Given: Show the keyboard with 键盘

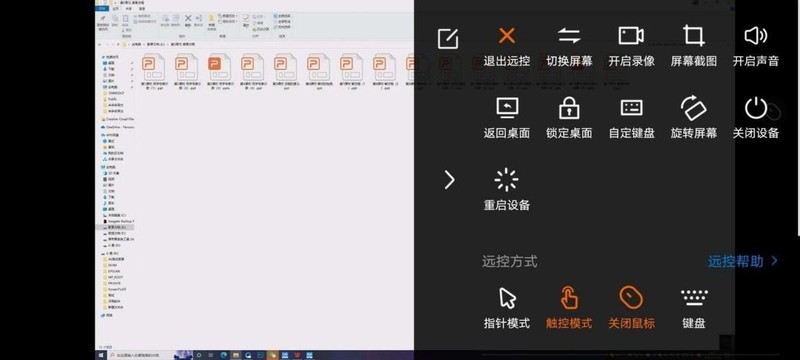Looking at the screenshot, I should (693, 309).
